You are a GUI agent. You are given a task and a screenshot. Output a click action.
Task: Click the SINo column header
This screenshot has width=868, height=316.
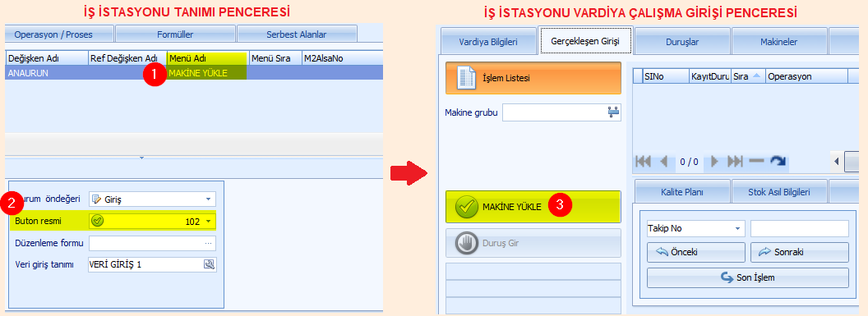666,76
